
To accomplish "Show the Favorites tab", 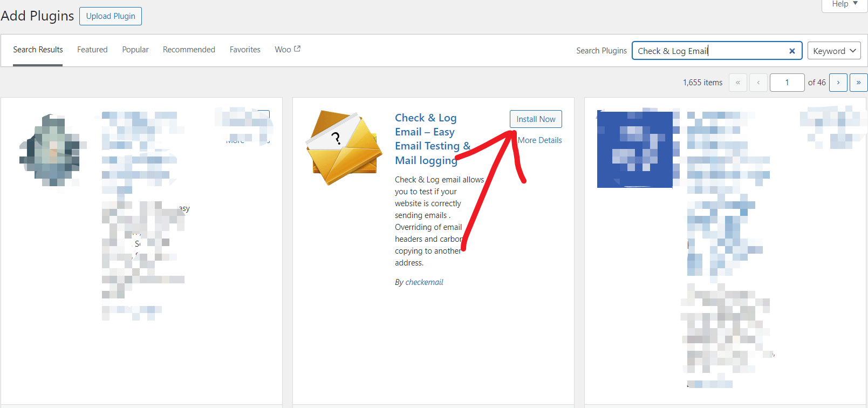I will click(x=245, y=50).
